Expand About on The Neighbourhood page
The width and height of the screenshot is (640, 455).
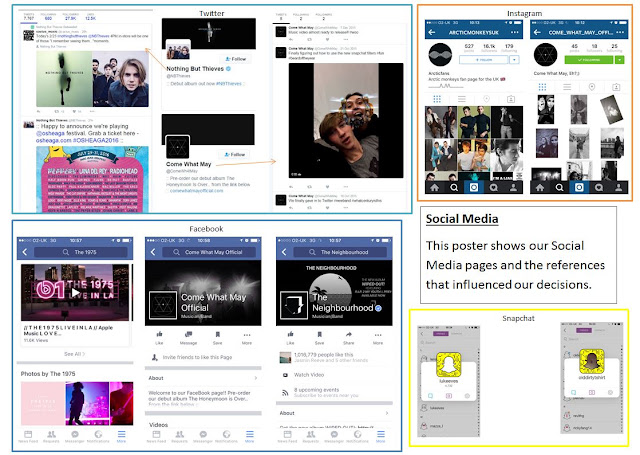click(x=334, y=413)
